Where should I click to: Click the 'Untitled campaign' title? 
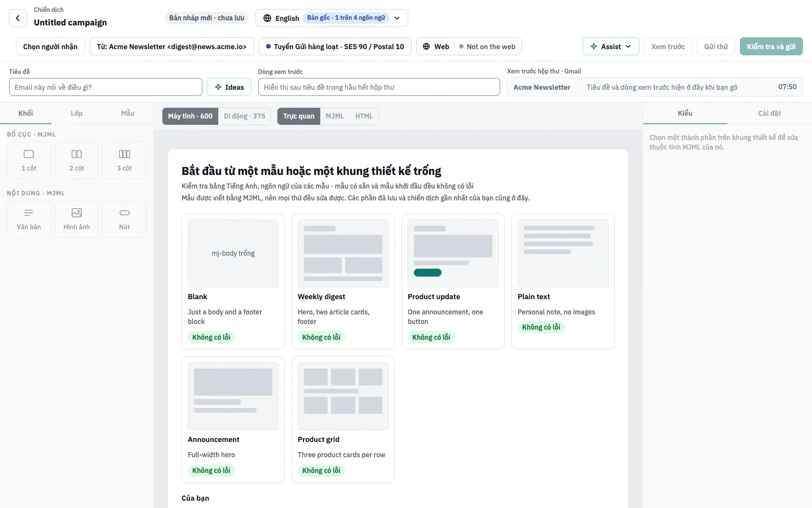pyautogui.click(x=70, y=23)
